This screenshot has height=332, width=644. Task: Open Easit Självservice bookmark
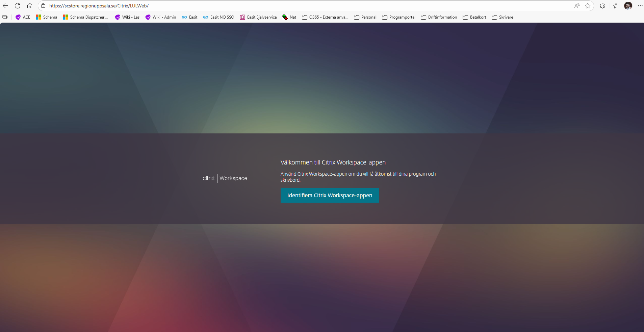coord(258,17)
